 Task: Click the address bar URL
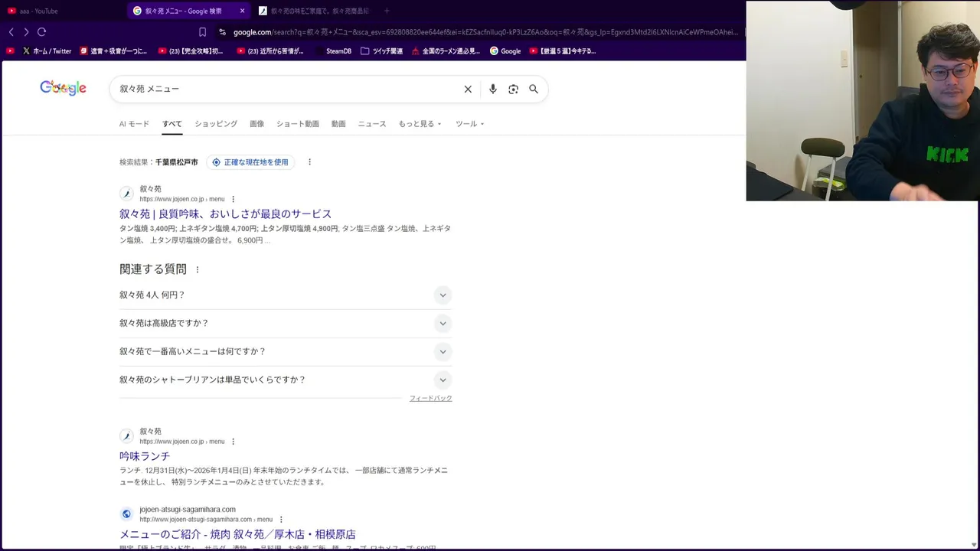point(485,32)
